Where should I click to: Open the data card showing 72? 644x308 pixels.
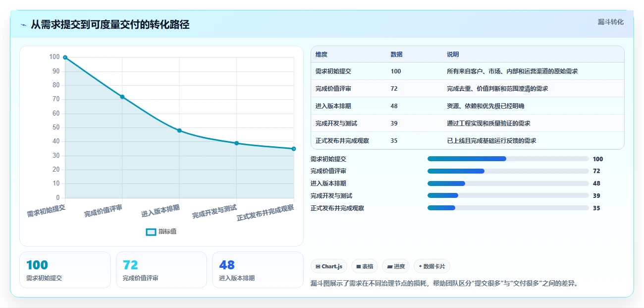coord(161,270)
